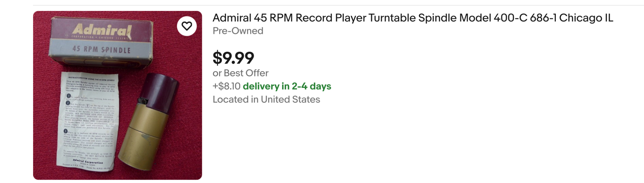Click the numbered step 3 bullet on the sheet
644x183 pixels.
click(65, 131)
